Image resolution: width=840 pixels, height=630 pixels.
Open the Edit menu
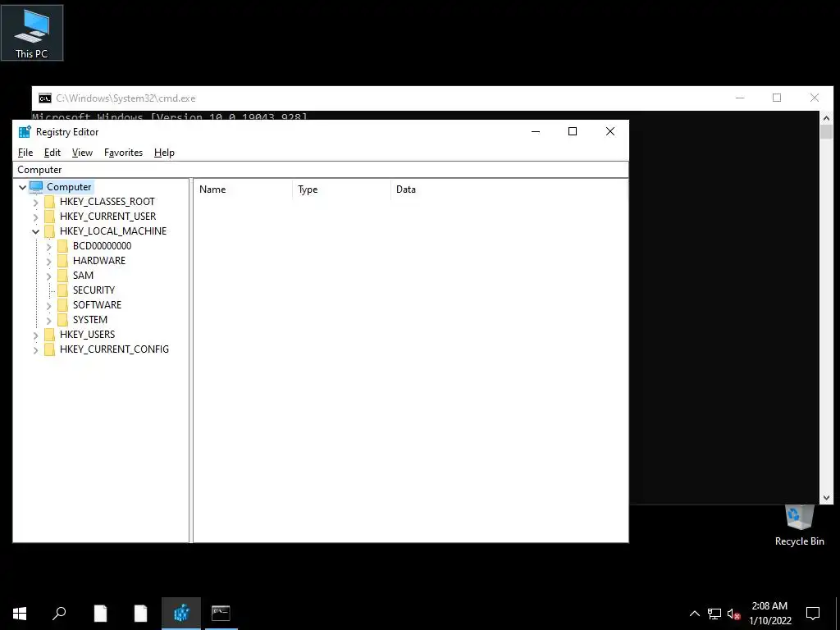pos(52,153)
